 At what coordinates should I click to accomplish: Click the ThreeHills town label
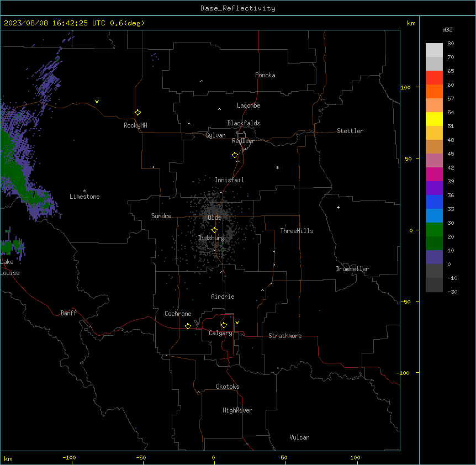pos(297,231)
